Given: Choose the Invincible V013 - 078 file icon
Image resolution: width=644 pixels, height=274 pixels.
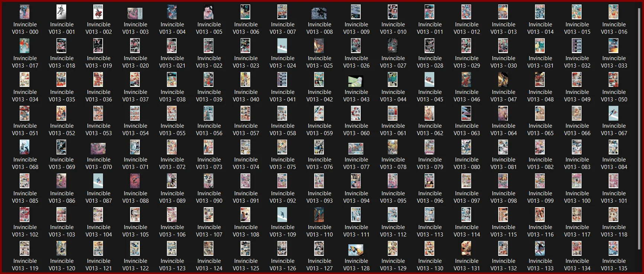Looking at the screenshot, I should click(x=393, y=147).
